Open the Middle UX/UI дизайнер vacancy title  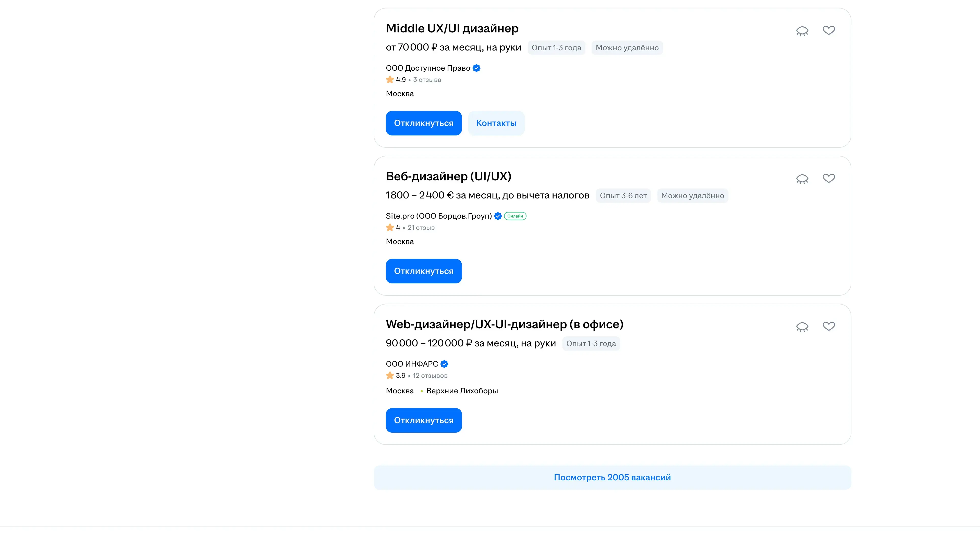pos(452,29)
